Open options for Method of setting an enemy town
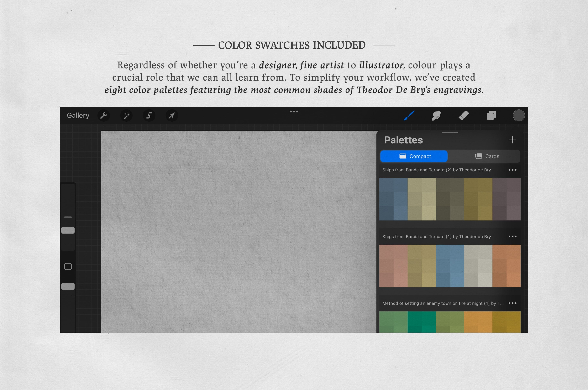 click(512, 303)
